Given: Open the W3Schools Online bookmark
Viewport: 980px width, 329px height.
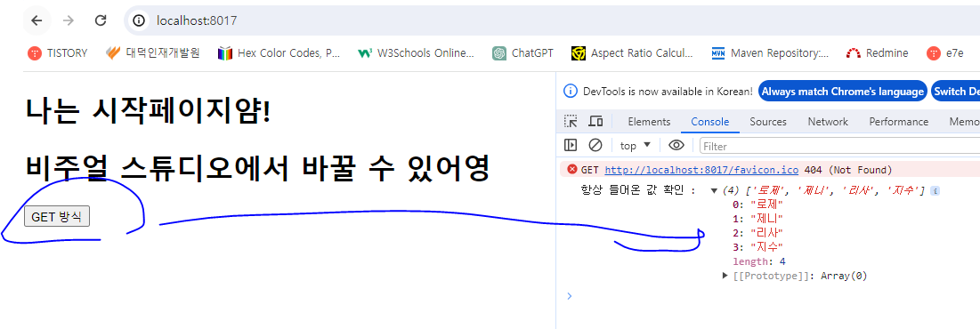Looking at the screenshot, I should (x=416, y=53).
